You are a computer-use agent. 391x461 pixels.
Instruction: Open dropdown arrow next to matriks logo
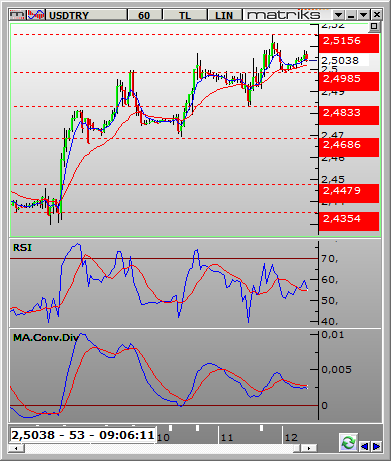pos(338,15)
